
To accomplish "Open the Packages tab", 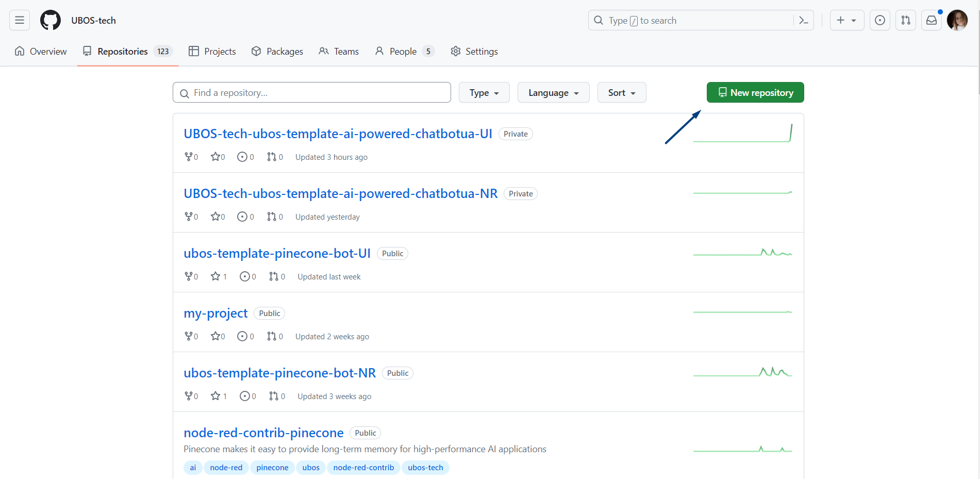I will click(277, 51).
